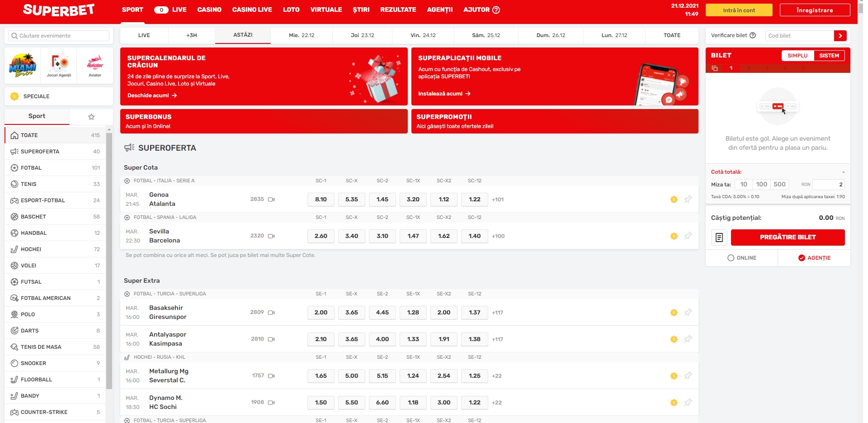Viewport: 868px width, 423px height.
Task: Click the stream icon for Antalyaspor Kasimpasa
Action: click(x=271, y=339)
